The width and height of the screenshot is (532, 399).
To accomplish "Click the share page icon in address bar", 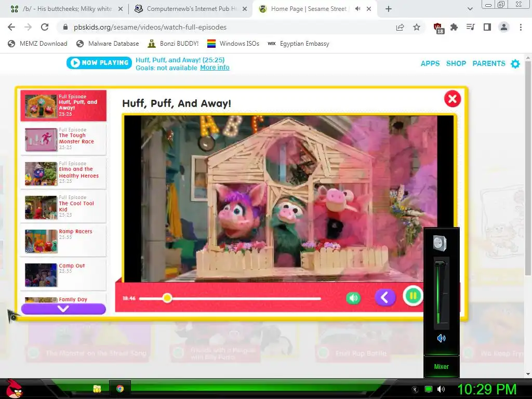I will (400, 27).
